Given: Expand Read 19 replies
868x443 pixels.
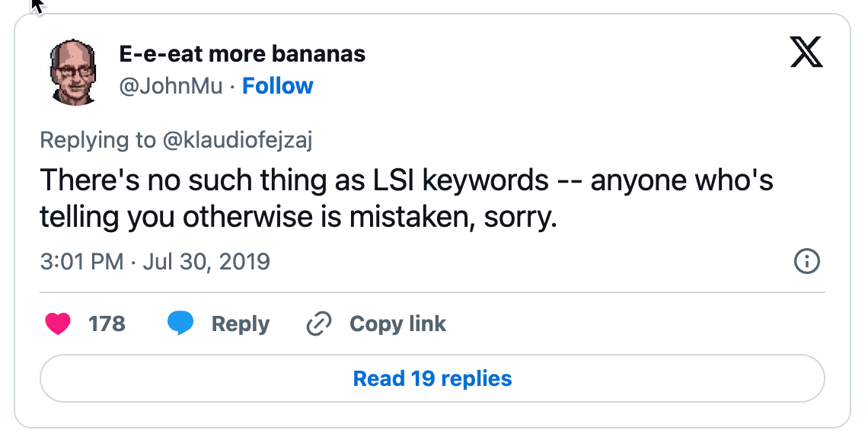Looking at the screenshot, I should (432, 378).
